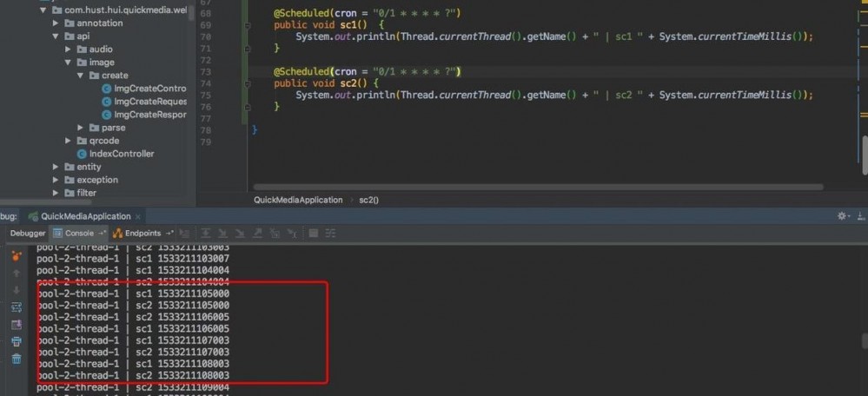This screenshot has height=396, width=868.
Task: Click the Step Into debug icon
Action: coord(222,234)
